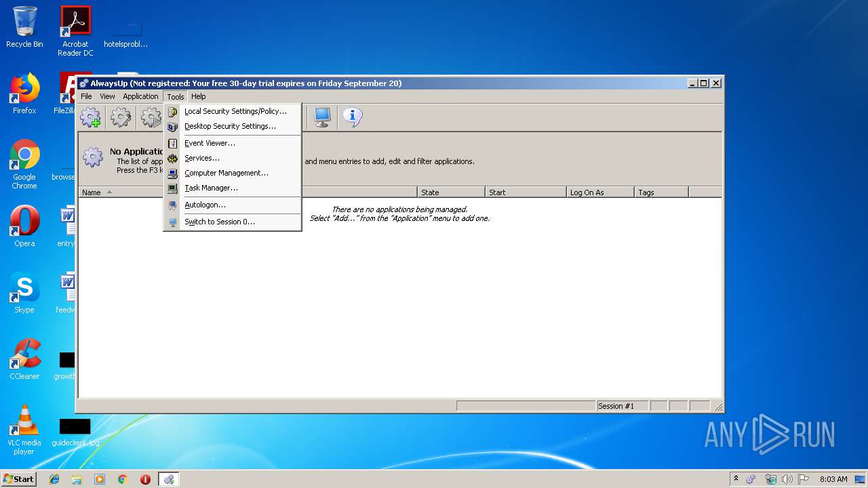Click the Services menu icon

click(x=173, y=158)
